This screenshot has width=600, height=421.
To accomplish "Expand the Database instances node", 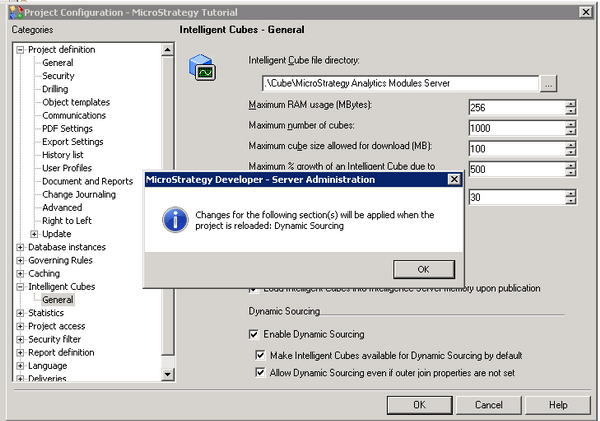I will pos(21,247).
